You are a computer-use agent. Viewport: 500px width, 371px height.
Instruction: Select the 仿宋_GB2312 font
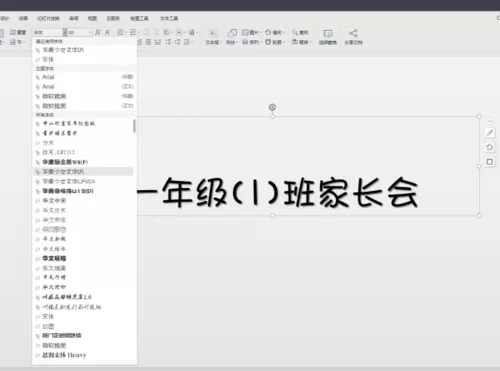coord(83,152)
